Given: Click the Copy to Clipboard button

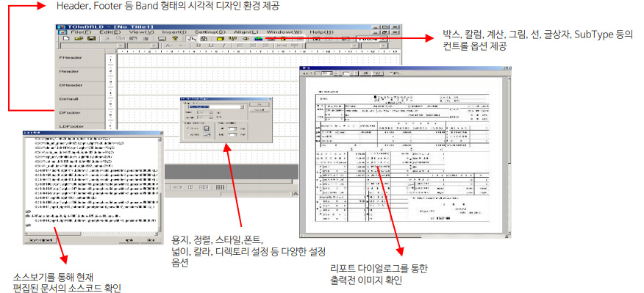Looking at the screenshot, I should 40,240.
